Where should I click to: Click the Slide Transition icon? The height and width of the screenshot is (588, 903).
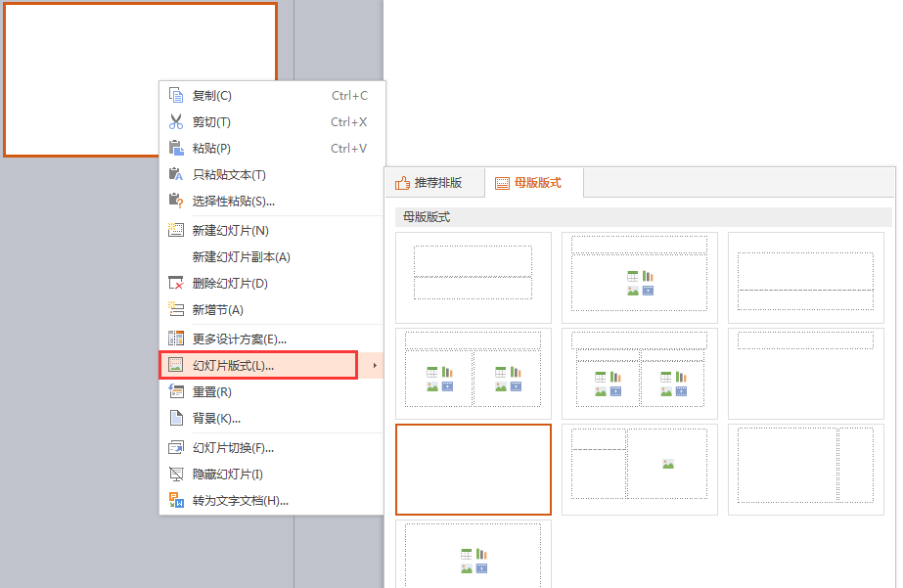tap(176, 447)
